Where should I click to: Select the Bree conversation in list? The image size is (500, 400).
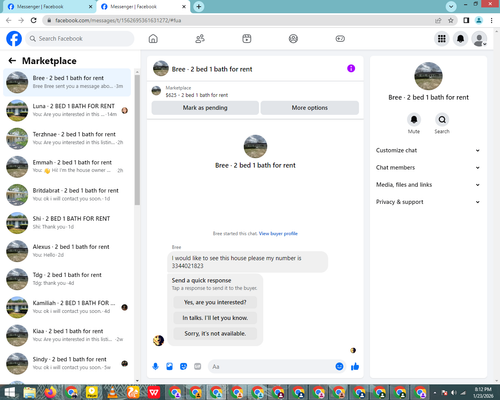pyautogui.click(x=67, y=82)
